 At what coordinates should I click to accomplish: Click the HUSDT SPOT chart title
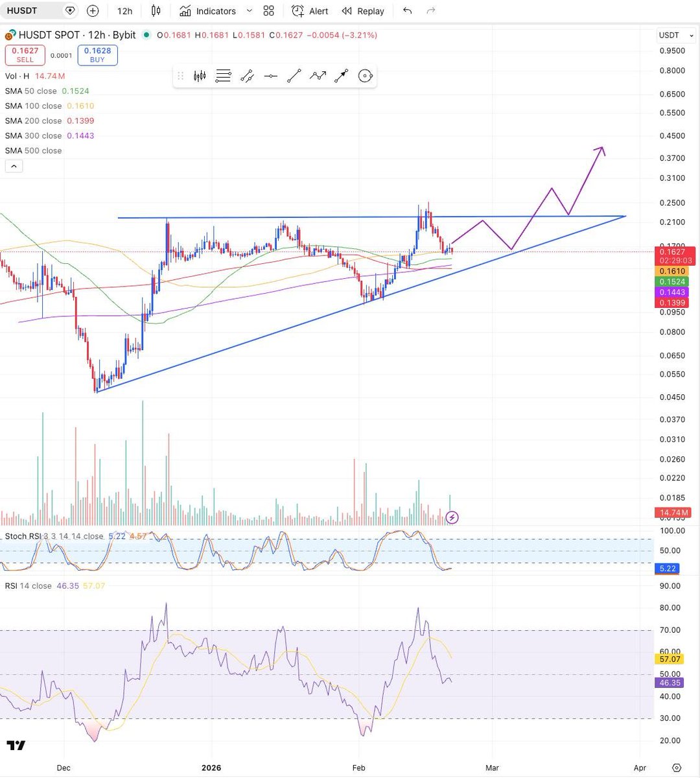(x=77, y=35)
